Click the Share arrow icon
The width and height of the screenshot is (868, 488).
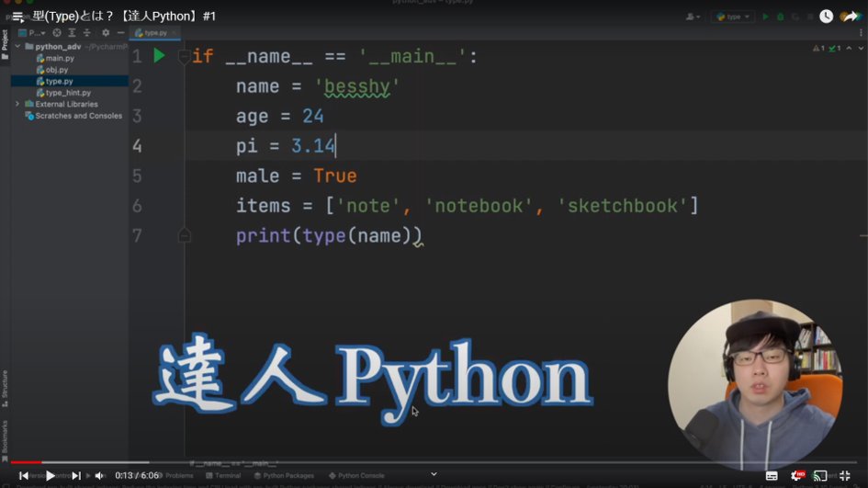(851, 17)
